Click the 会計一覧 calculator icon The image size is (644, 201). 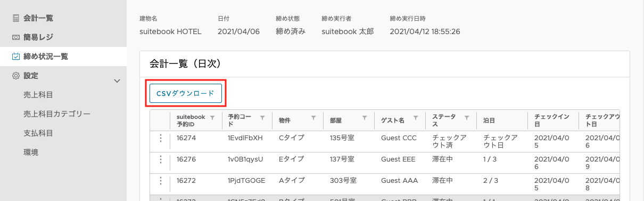pyautogui.click(x=16, y=18)
